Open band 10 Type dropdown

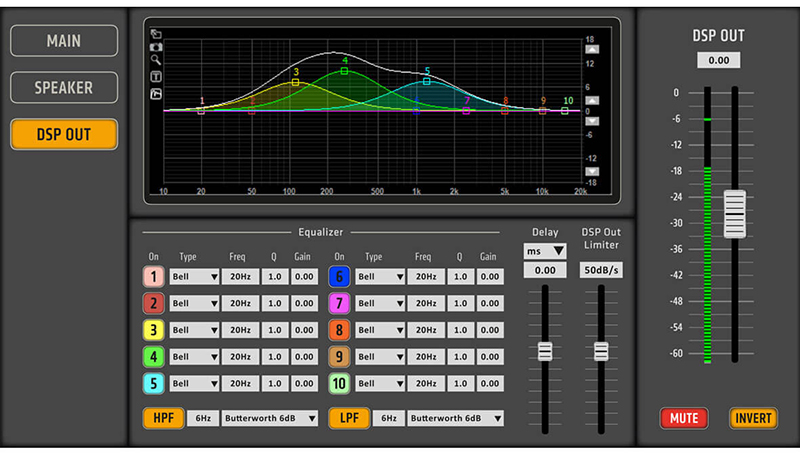(x=380, y=384)
